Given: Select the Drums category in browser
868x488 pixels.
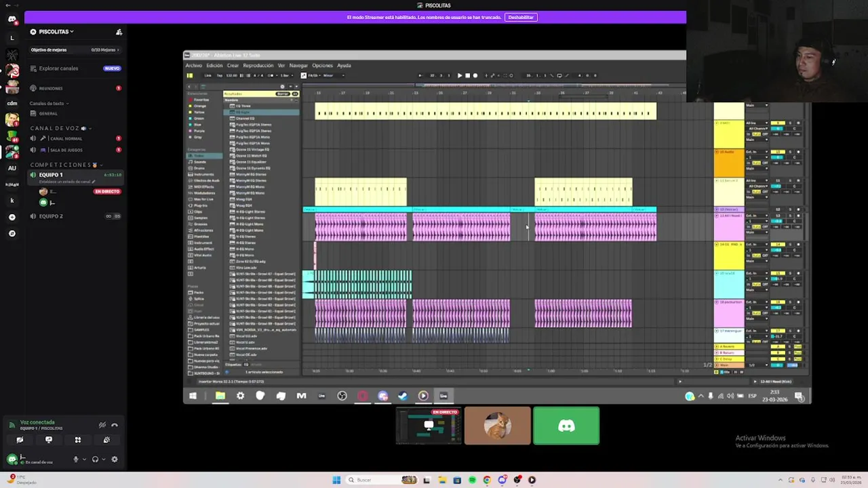Looking at the screenshot, I should [200, 168].
